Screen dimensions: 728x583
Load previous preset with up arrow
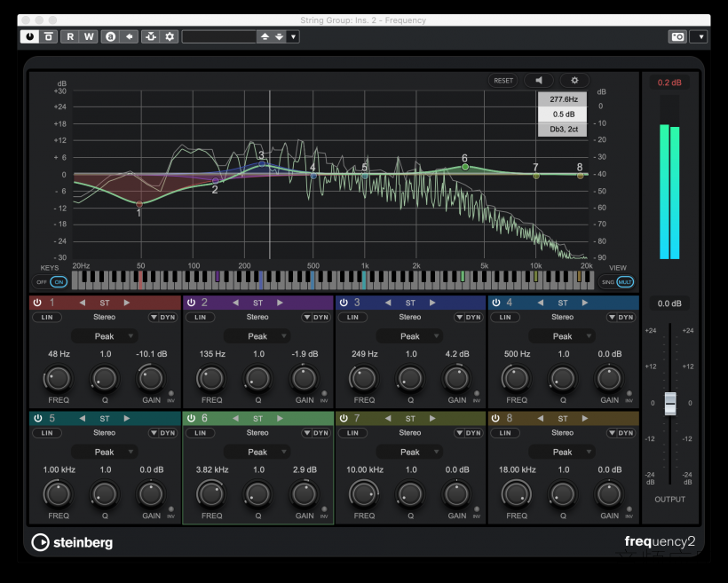pyautogui.click(x=265, y=36)
